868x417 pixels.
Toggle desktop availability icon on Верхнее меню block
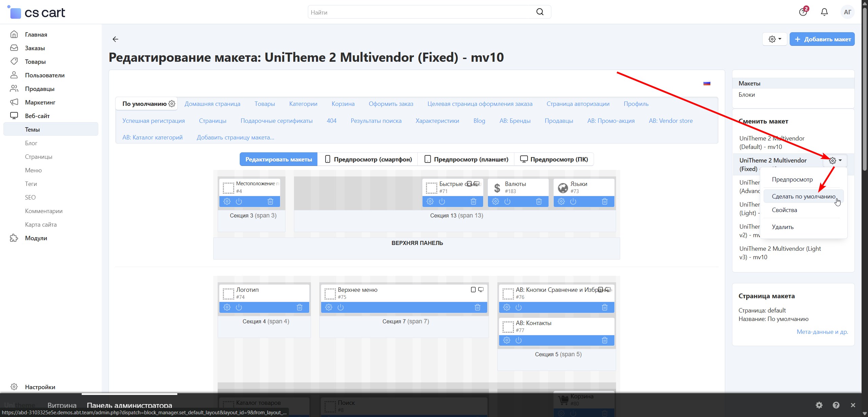point(481,290)
